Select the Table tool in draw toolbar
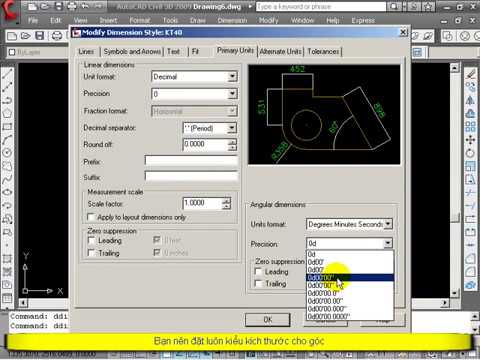The width and height of the screenshot is (480, 360). [7, 298]
